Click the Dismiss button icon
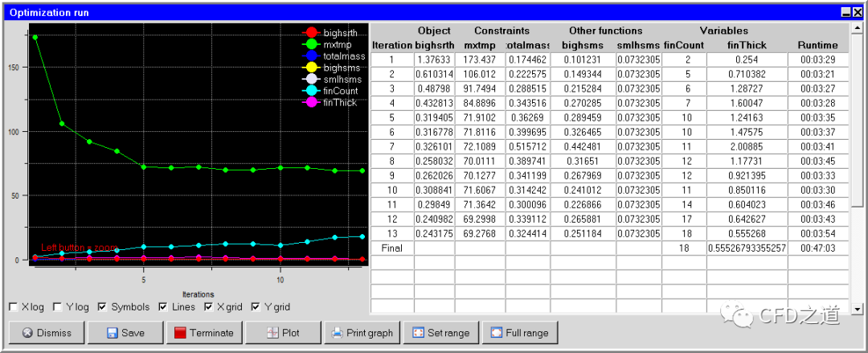The image size is (868, 353). [27, 333]
